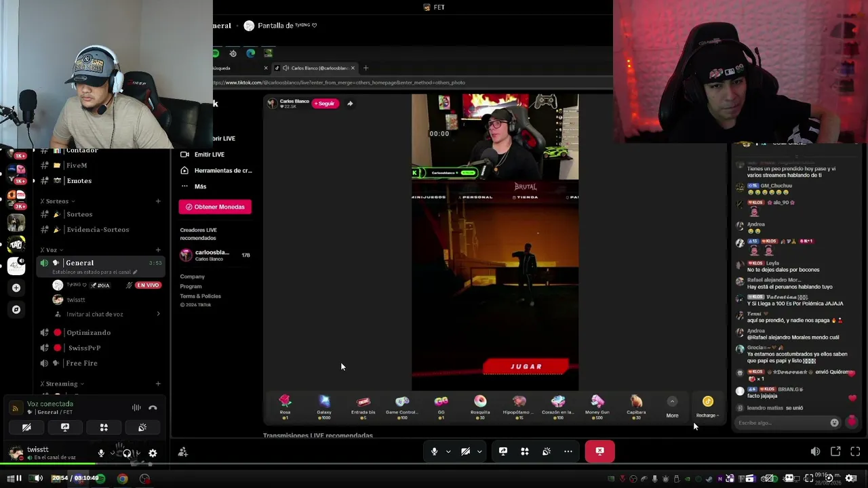Share the Carlos Blanco live stream
This screenshot has height=488, width=868.
pyautogui.click(x=350, y=104)
